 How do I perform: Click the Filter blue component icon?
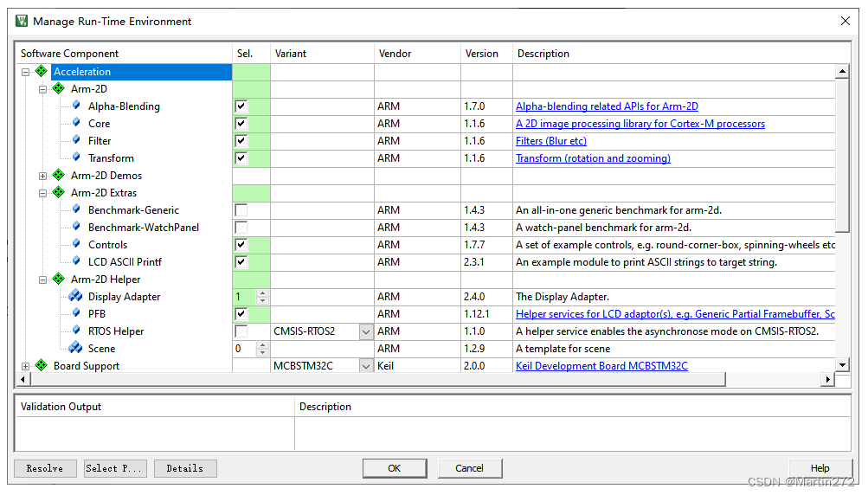(x=76, y=140)
